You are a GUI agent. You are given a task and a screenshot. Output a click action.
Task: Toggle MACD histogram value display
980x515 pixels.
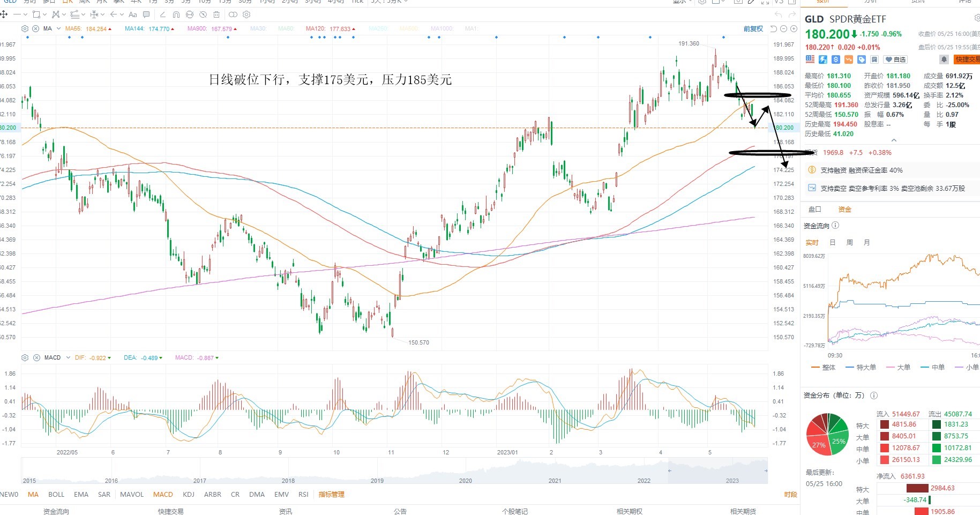197,357
